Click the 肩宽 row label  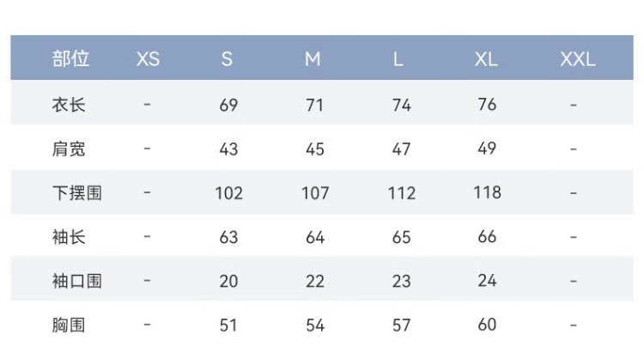[x=69, y=149]
